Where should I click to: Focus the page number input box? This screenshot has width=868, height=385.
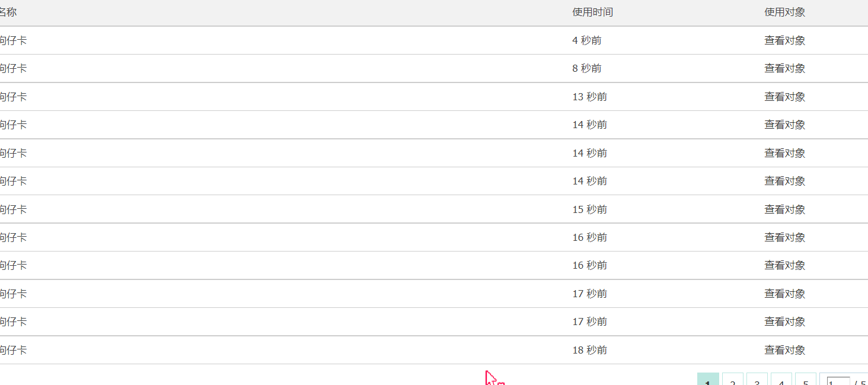point(838,381)
